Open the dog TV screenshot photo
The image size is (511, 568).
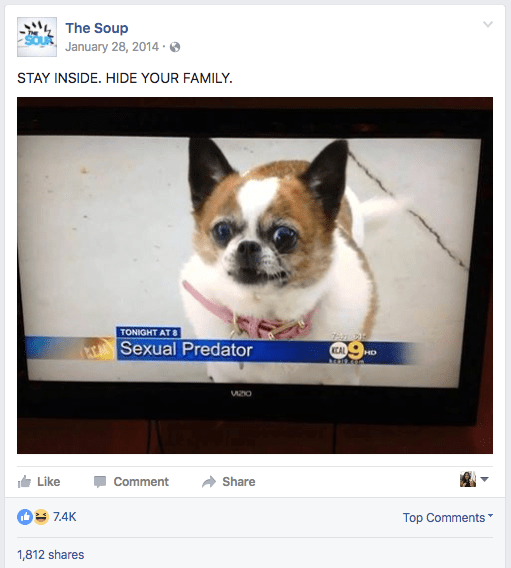255,275
